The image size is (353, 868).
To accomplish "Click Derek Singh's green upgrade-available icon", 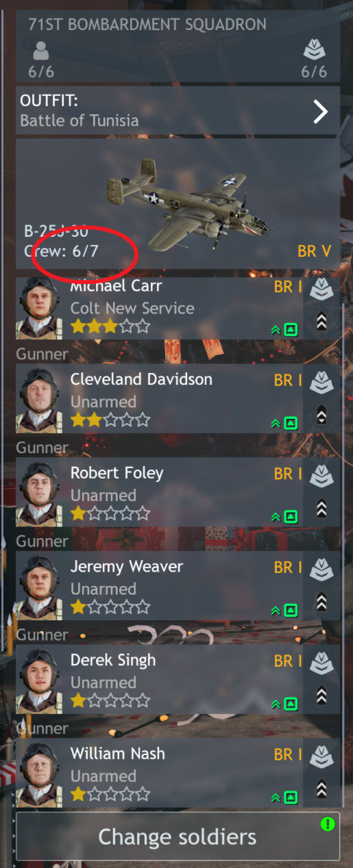I will [291, 704].
